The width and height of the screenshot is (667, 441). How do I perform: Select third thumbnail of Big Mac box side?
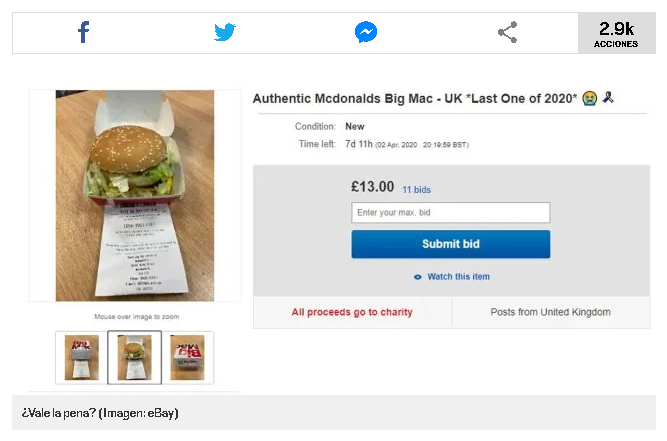click(187, 358)
